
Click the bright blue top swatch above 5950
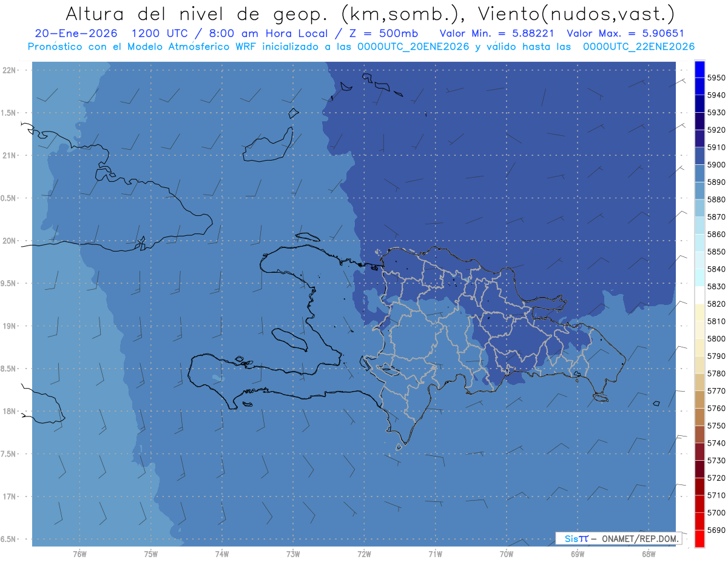coord(699,69)
